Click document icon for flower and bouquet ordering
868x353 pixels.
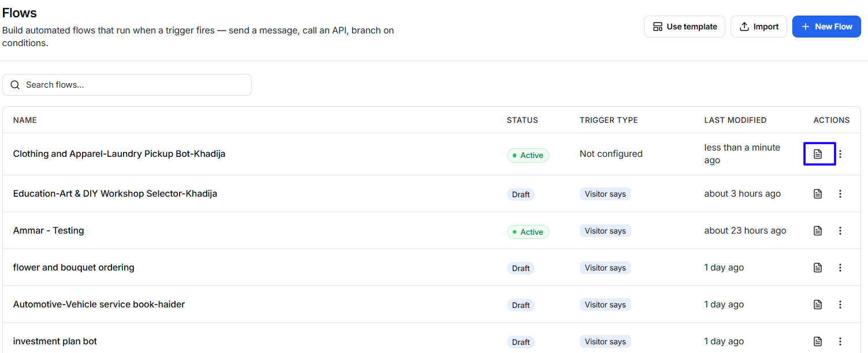pyautogui.click(x=817, y=268)
